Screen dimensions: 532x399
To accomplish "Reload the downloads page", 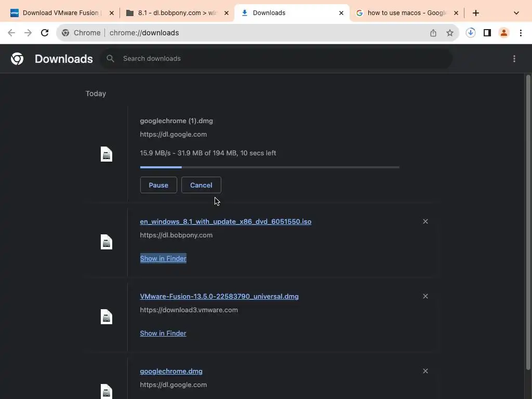I will [45, 33].
